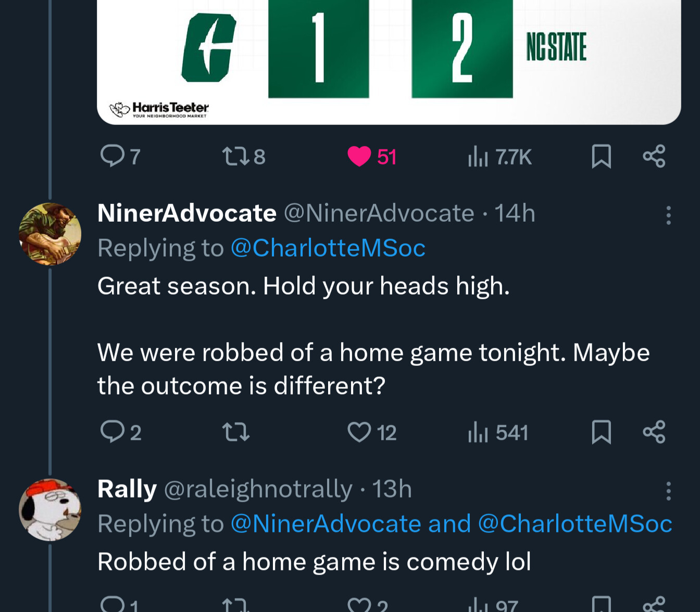Screen dimensions: 700x612
Task: Open the NinerAdvocate display name
Action: (187, 213)
